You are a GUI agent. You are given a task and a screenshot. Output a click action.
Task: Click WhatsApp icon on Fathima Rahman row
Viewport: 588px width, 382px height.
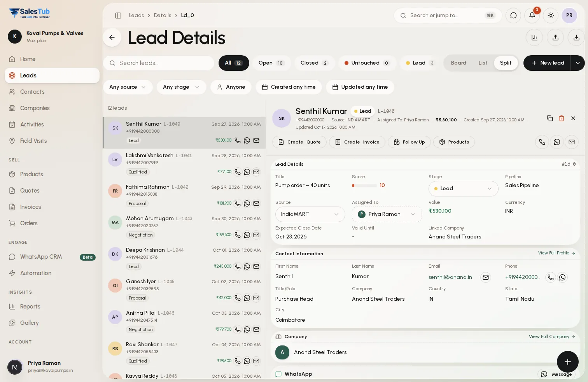click(x=247, y=203)
